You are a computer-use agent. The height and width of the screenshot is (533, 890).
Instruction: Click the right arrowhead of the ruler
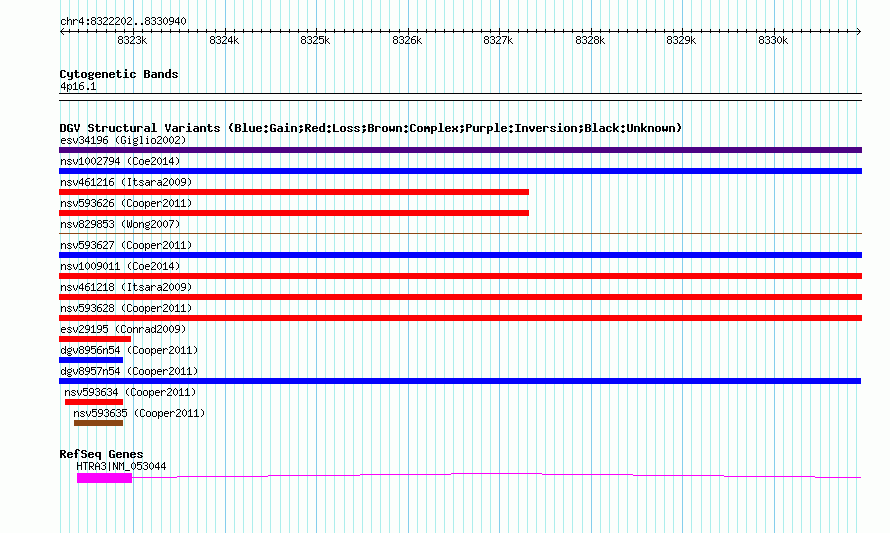tap(859, 32)
